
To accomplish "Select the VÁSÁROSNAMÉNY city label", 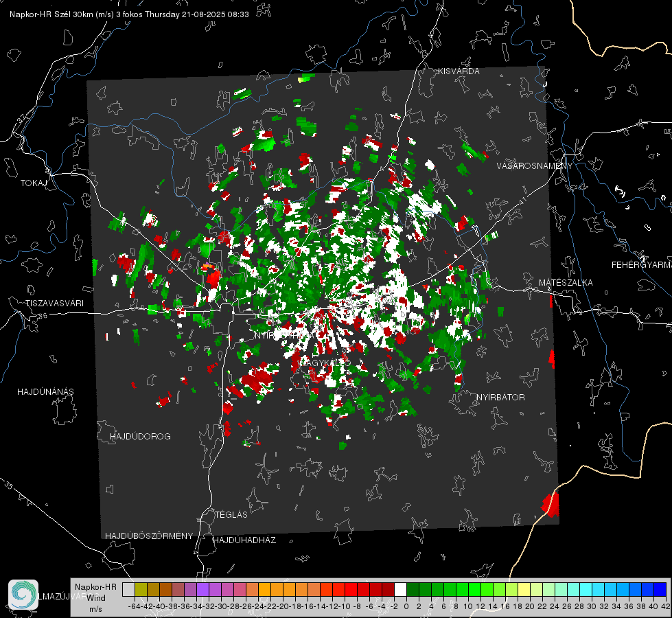I will [x=535, y=166].
